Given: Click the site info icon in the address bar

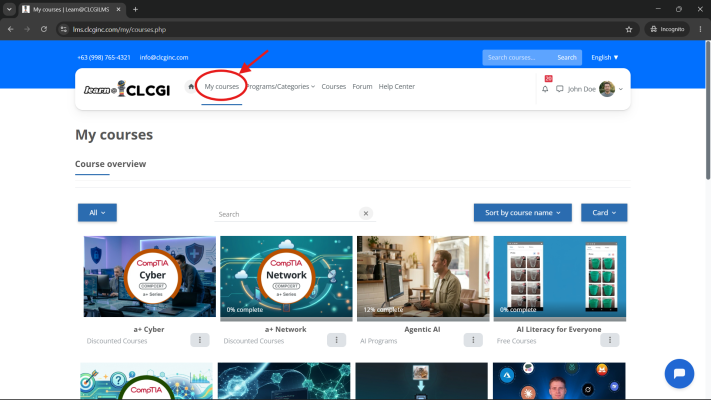Looking at the screenshot, I should pos(64,29).
